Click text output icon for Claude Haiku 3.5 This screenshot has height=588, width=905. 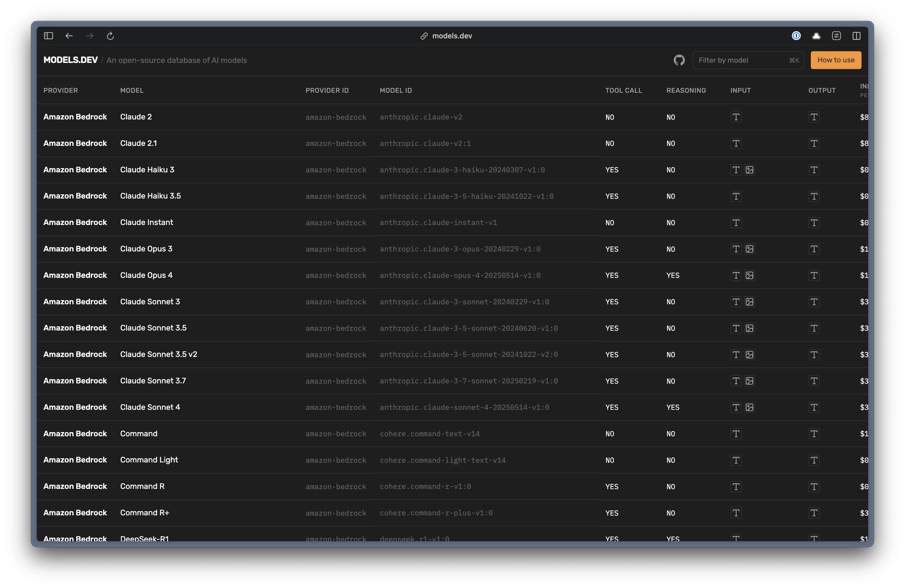tap(814, 196)
